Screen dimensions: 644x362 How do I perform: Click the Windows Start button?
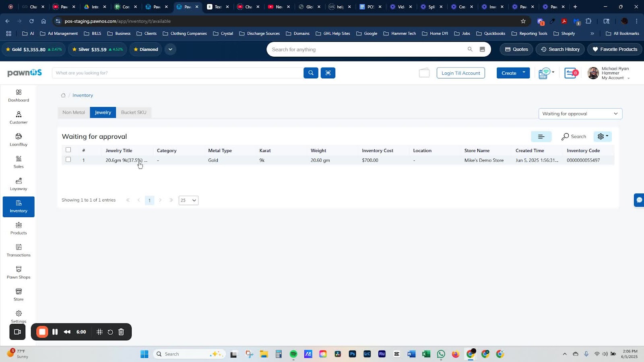point(144,354)
